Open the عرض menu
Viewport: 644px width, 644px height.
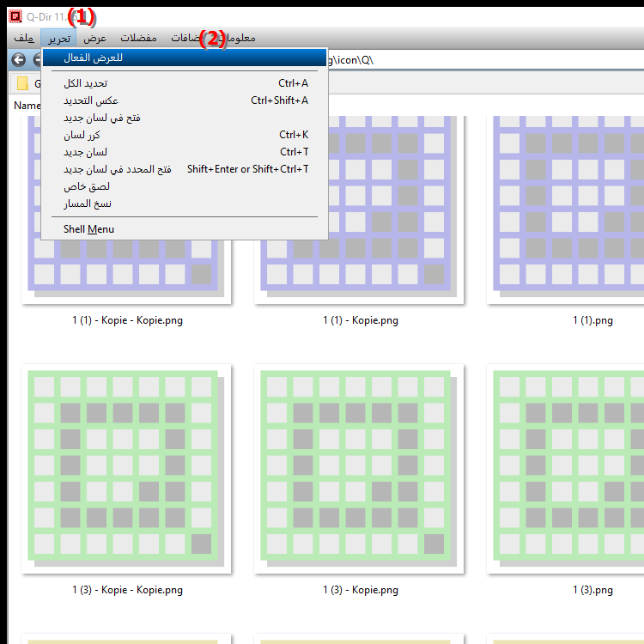94,38
